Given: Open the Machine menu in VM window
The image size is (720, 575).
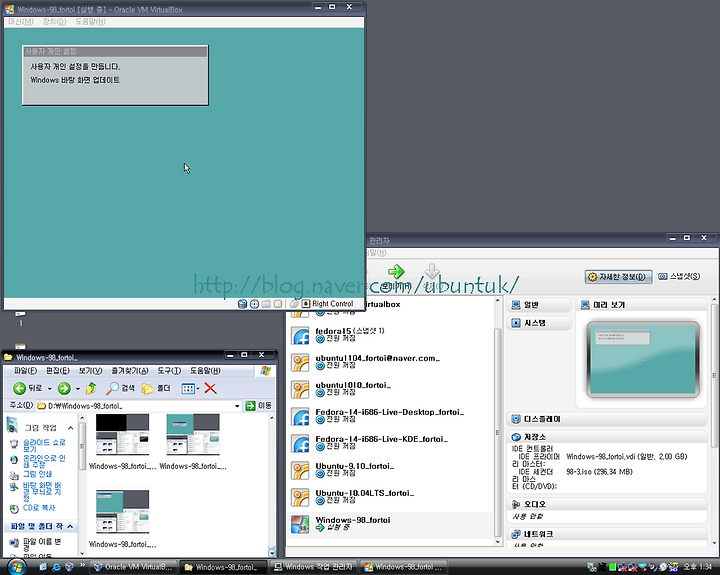Looking at the screenshot, I should [x=21, y=22].
